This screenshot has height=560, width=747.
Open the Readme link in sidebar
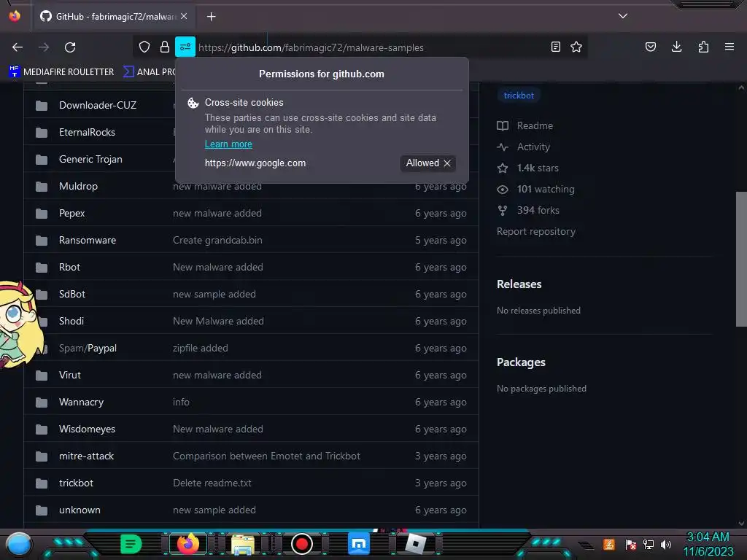525,125
